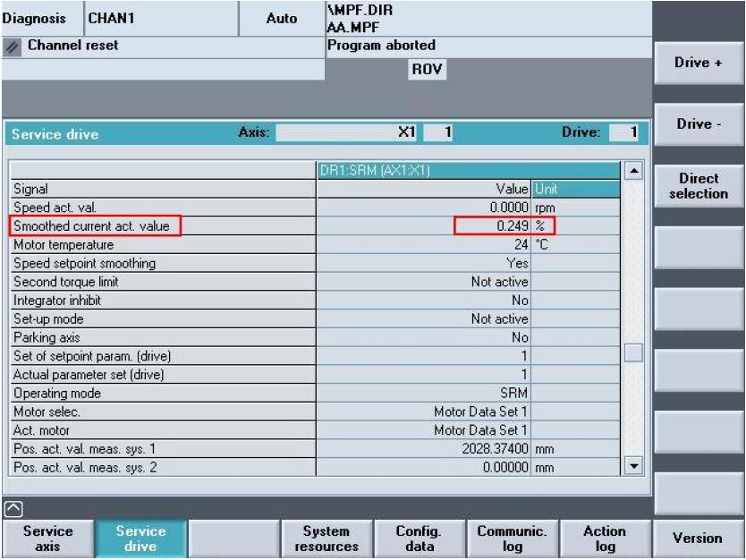Click the Axis number field

coord(437,132)
